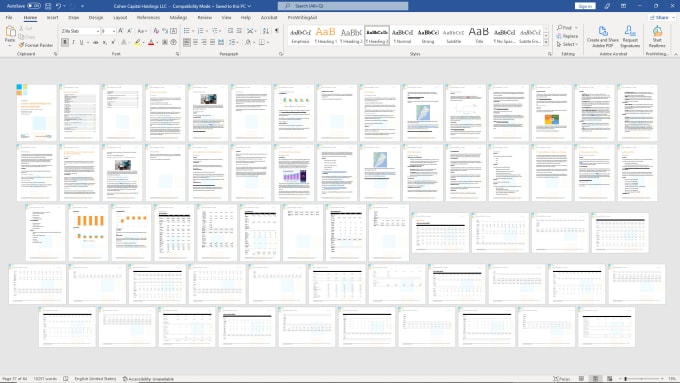Viewport: 680px width, 383px height.
Task: Click the Bullets list icon
Action: tap(186, 31)
